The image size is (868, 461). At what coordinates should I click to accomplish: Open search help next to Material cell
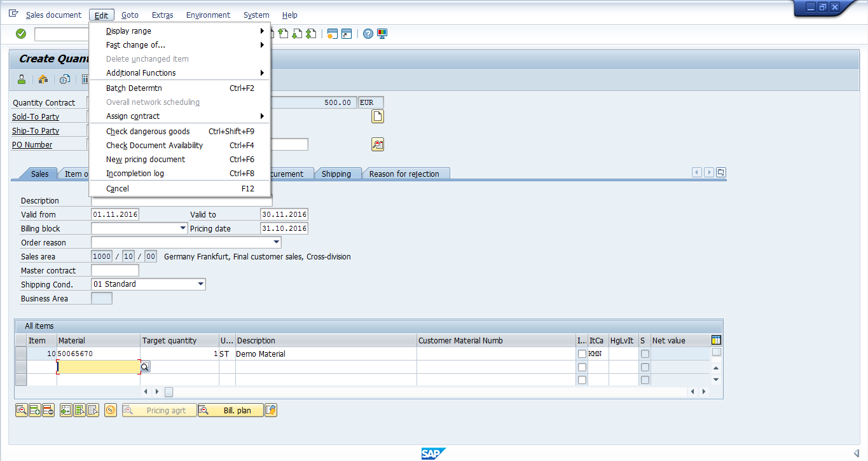coord(145,367)
